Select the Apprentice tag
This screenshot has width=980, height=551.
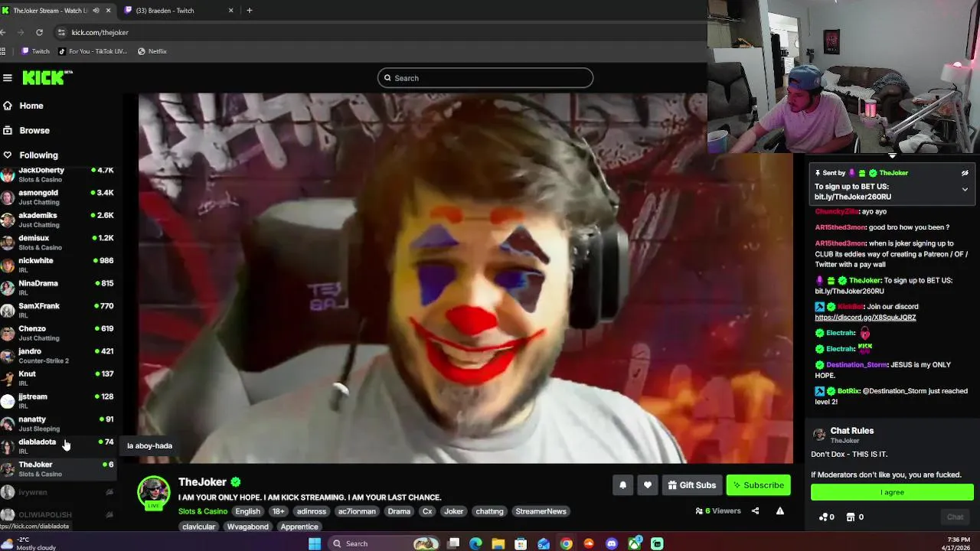tap(299, 527)
